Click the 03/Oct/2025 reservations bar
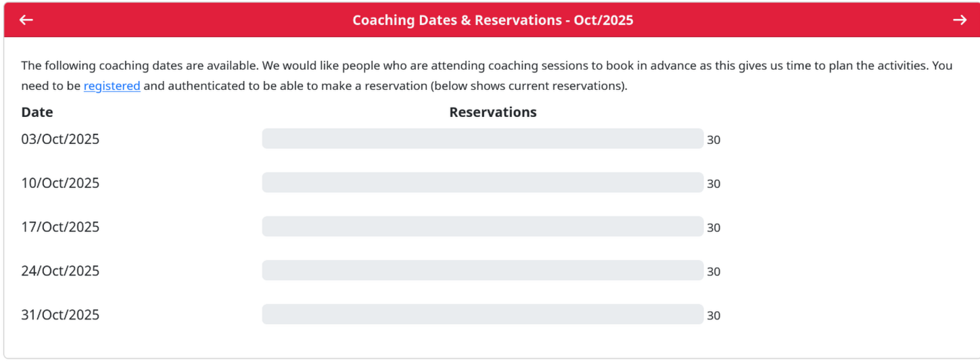Screen dimensions: 980x361 pyautogui.click(x=482, y=139)
